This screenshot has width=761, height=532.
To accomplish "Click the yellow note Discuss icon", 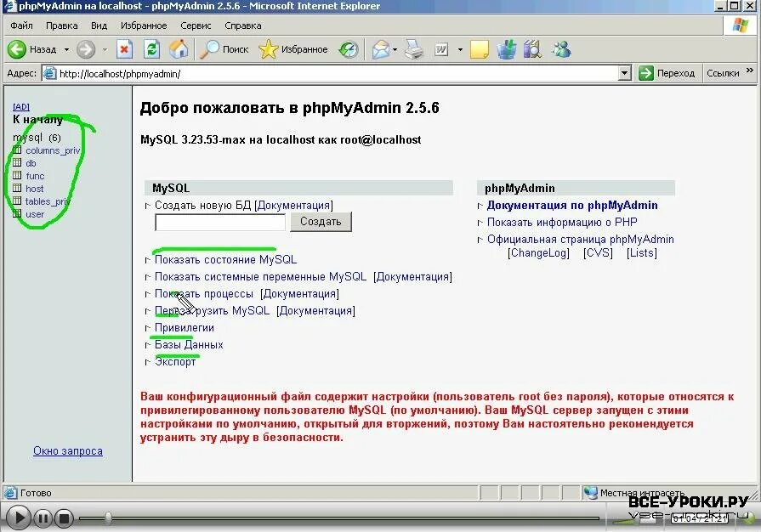I will [480, 49].
